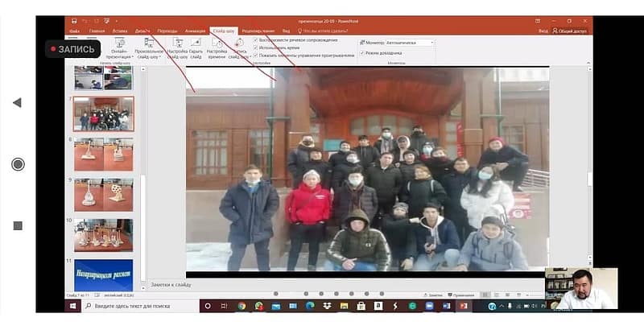Screen dimensions: 644x330
Task: Save the presentation via the floppy disk icon
Action: pyautogui.click(x=74, y=21)
